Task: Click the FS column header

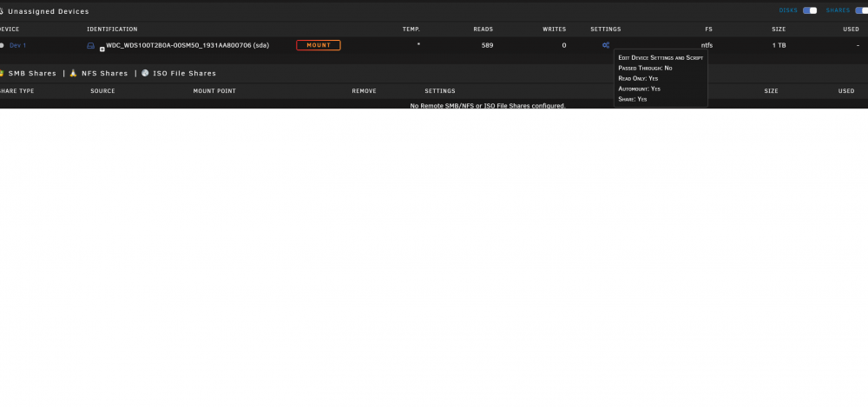Action: click(708, 30)
